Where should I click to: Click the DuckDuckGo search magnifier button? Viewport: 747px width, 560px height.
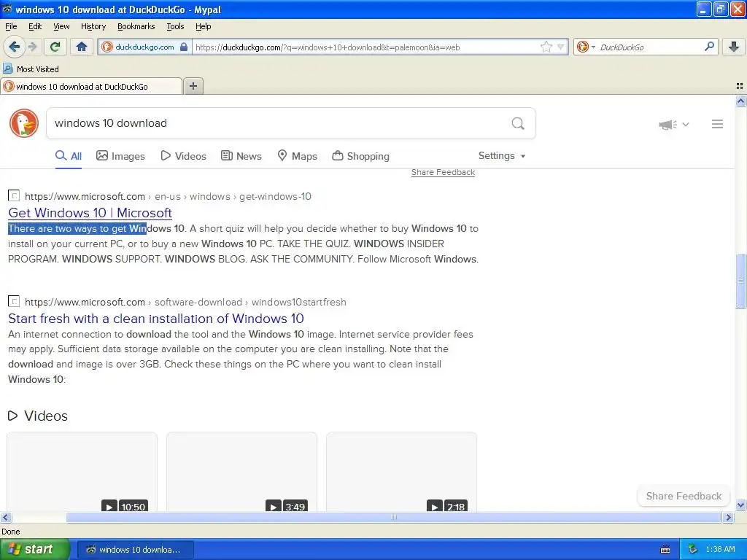(x=518, y=123)
